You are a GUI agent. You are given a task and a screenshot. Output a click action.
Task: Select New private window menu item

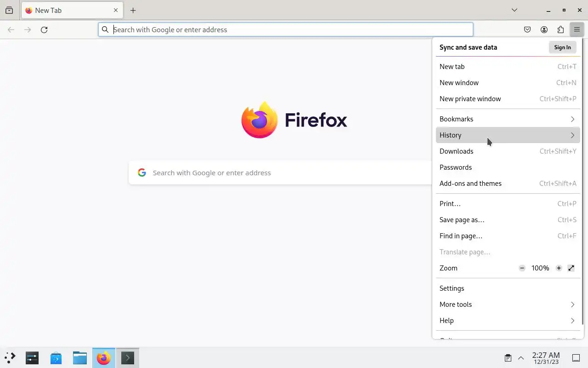point(508,99)
